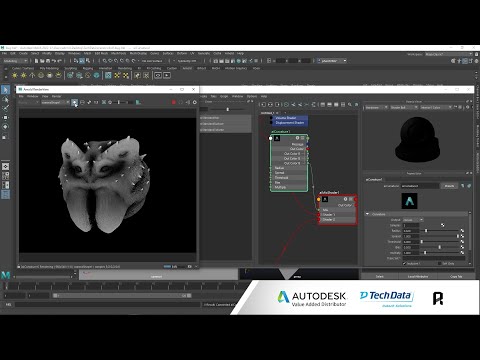The height and width of the screenshot is (360, 480).
Task: Open the Hardware renderer dropdown in Material Viewer
Action: 376,107
